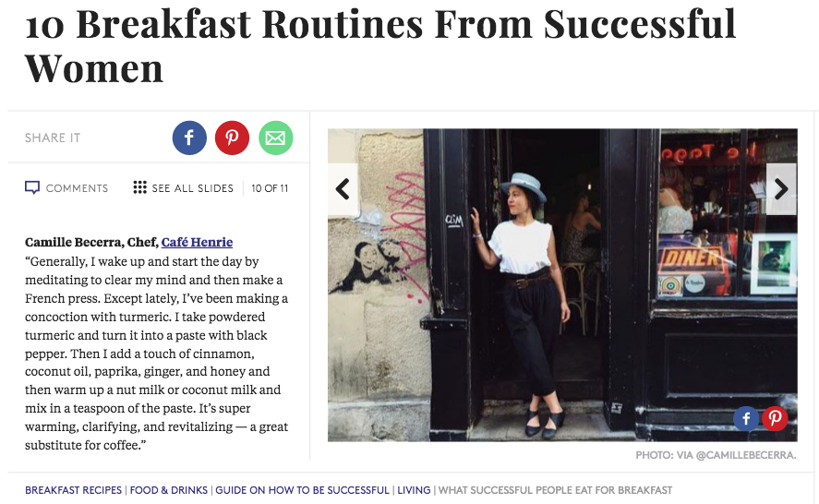Open What Successful People Eat for Breakfast tag
Viewport: 819px width, 504px height.
[x=555, y=490]
